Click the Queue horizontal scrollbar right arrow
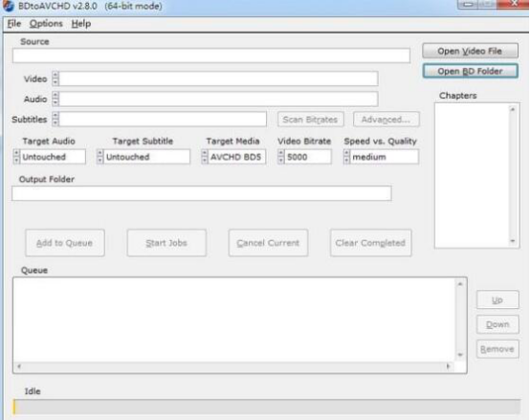This screenshot has width=530, height=420. tap(448, 366)
